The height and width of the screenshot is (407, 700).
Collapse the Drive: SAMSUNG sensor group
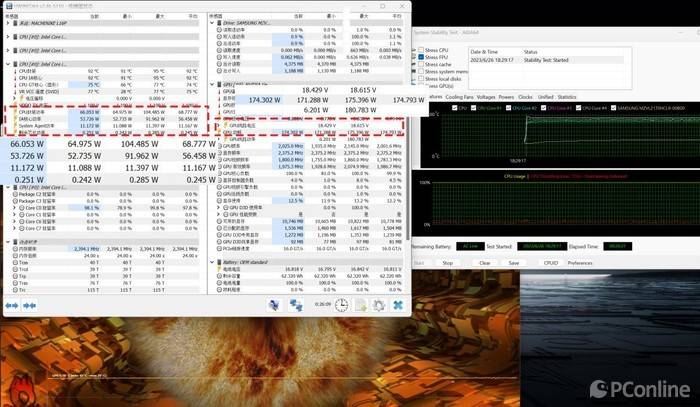coord(214,20)
